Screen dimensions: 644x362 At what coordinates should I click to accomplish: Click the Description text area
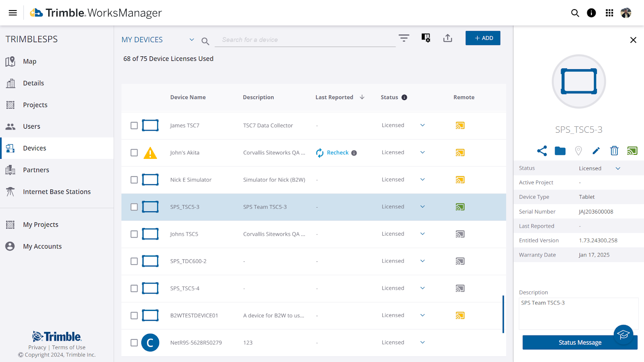tap(578, 314)
